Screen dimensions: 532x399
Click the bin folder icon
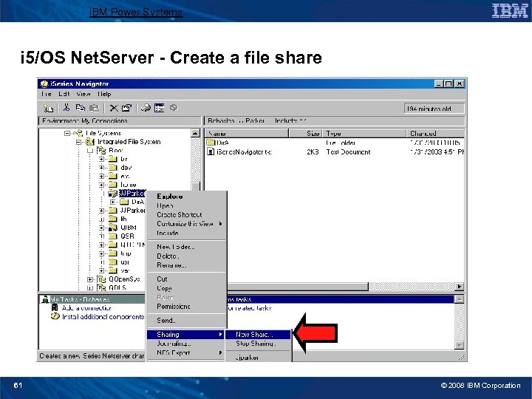tap(112, 159)
